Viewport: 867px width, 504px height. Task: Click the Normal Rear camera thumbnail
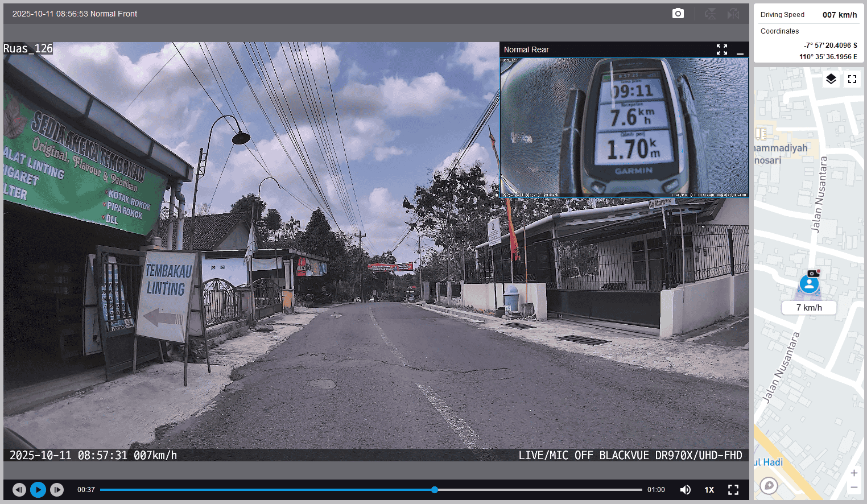click(x=625, y=127)
